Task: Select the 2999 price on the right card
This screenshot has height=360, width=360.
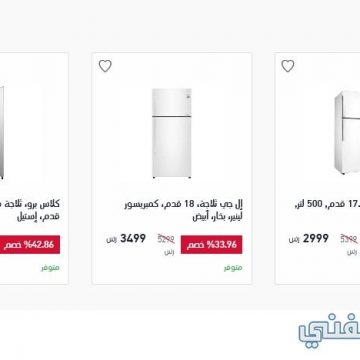Action: click(316, 238)
